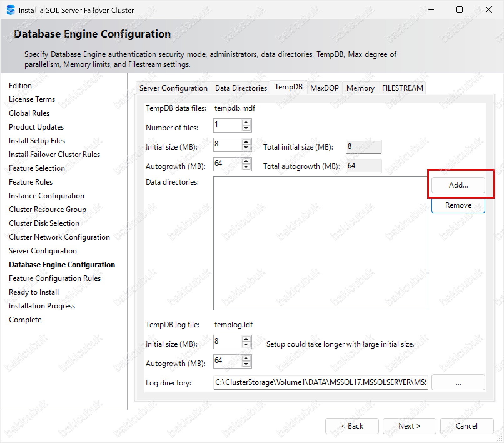
Task: Decrease the TempDB number of files
Action: click(246, 128)
